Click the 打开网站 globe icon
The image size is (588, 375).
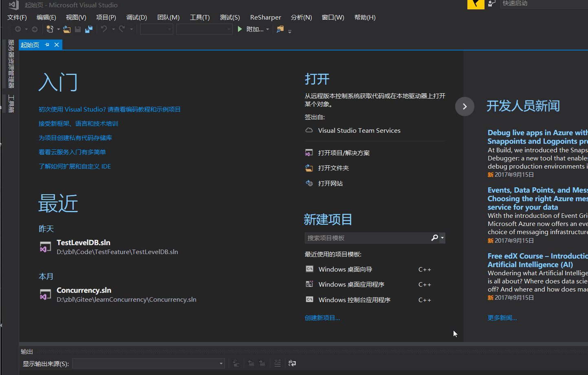(309, 183)
